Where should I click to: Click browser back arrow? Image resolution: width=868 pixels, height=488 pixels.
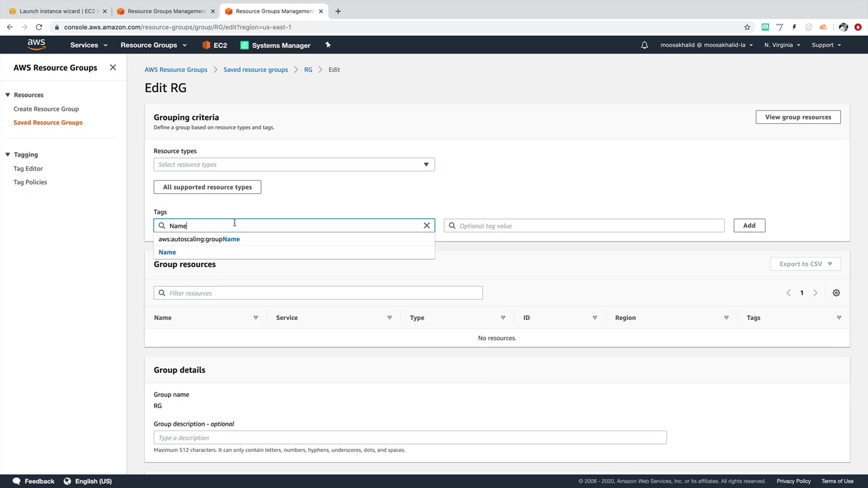pyautogui.click(x=9, y=27)
